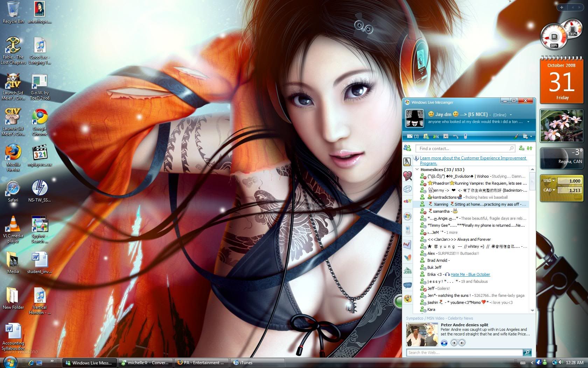Play the Peter Andre celebrity news video
Viewport: 588px width, 368px height.
444,343
